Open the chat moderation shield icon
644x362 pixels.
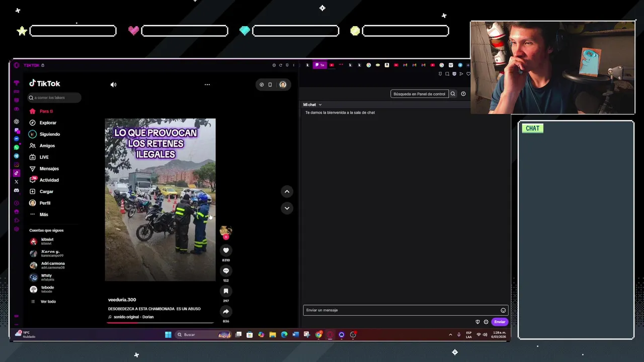[x=477, y=322]
